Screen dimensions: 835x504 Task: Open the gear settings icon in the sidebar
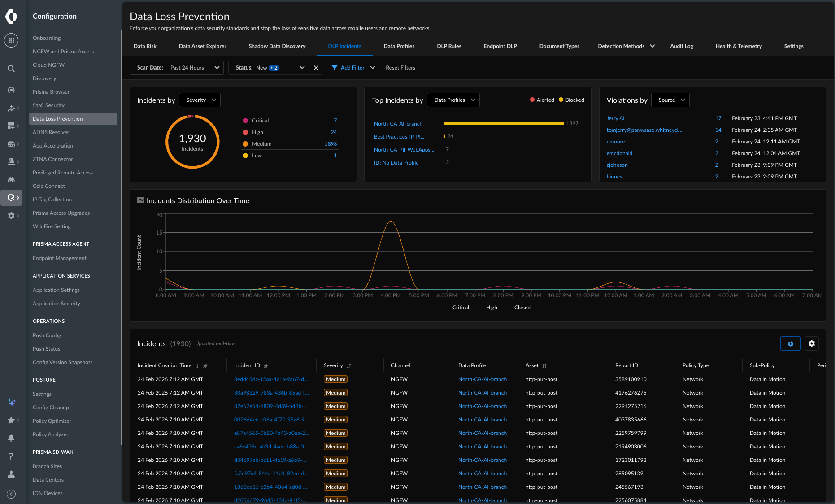click(11, 216)
